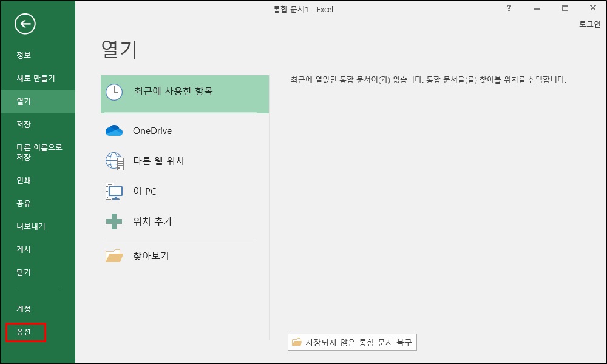Click the folder icon on the recover documents button
The height and width of the screenshot is (364, 607).
(x=299, y=342)
